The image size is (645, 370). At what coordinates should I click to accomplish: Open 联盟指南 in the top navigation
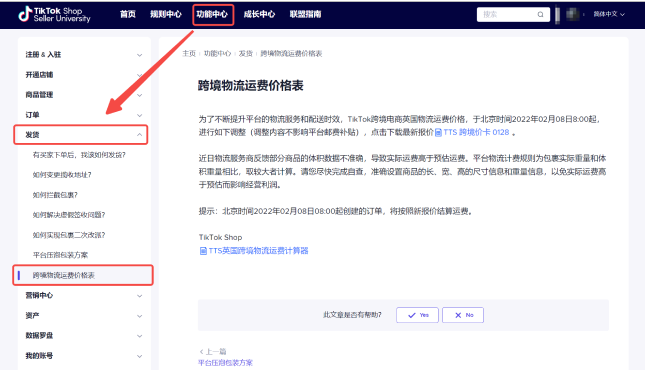[305, 14]
